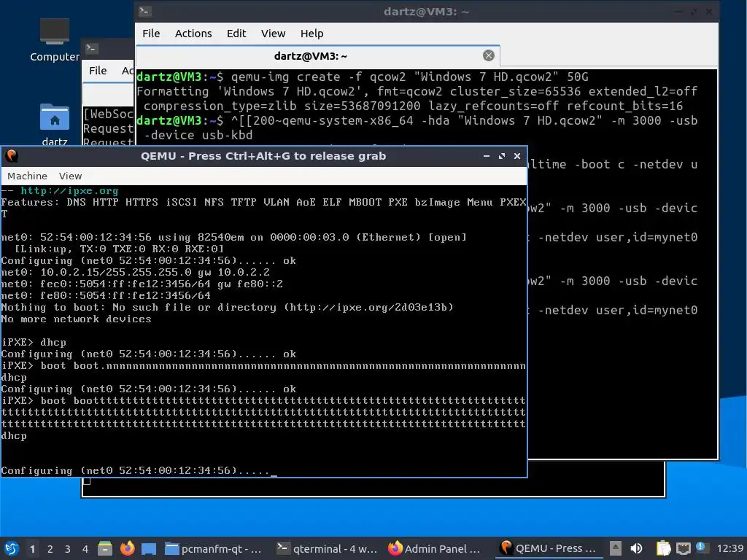Activate the Admin Panel Firefox taskbar entry
747x560 pixels.
pyautogui.click(x=435, y=548)
